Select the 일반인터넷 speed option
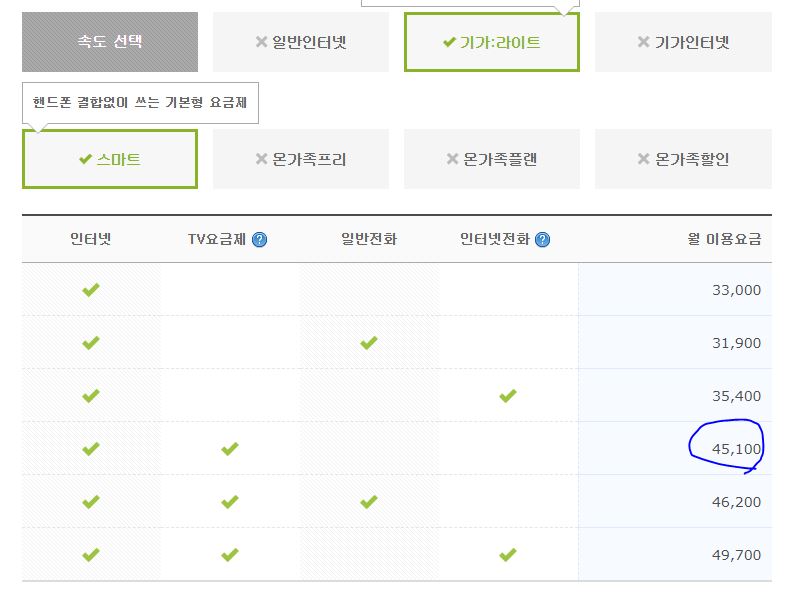 tap(300, 42)
